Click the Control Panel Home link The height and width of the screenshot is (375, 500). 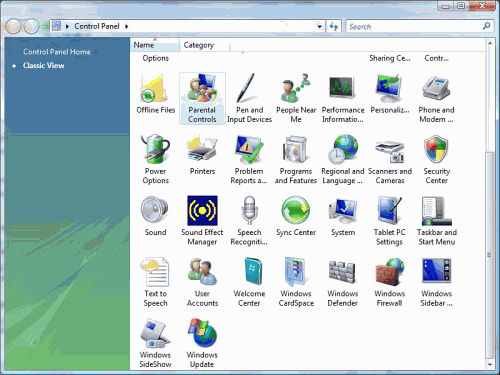coord(57,52)
